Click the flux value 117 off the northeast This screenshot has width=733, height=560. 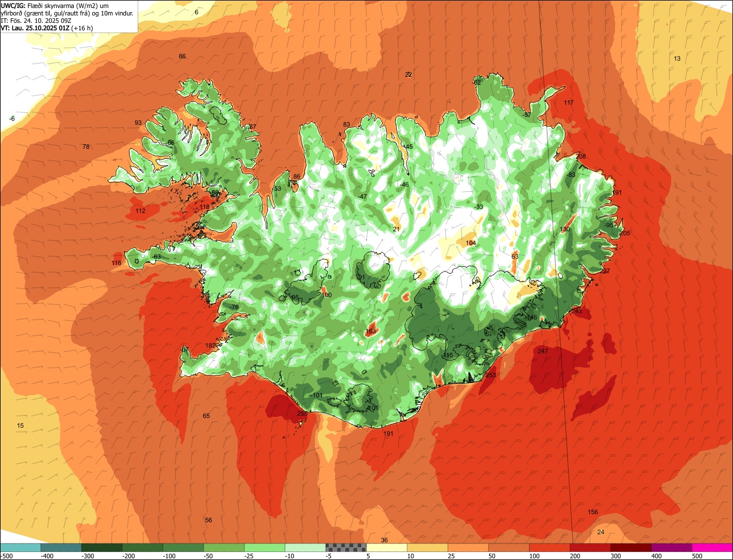coord(569,102)
